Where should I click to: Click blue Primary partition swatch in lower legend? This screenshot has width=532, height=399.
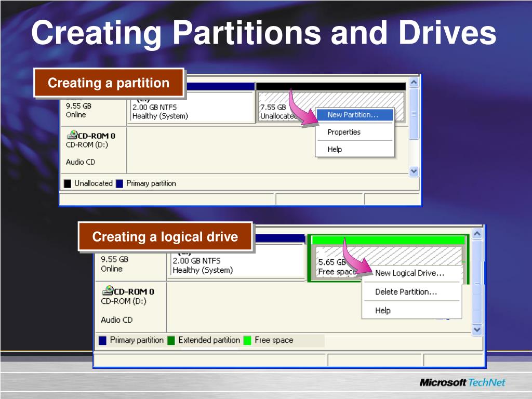(x=102, y=340)
